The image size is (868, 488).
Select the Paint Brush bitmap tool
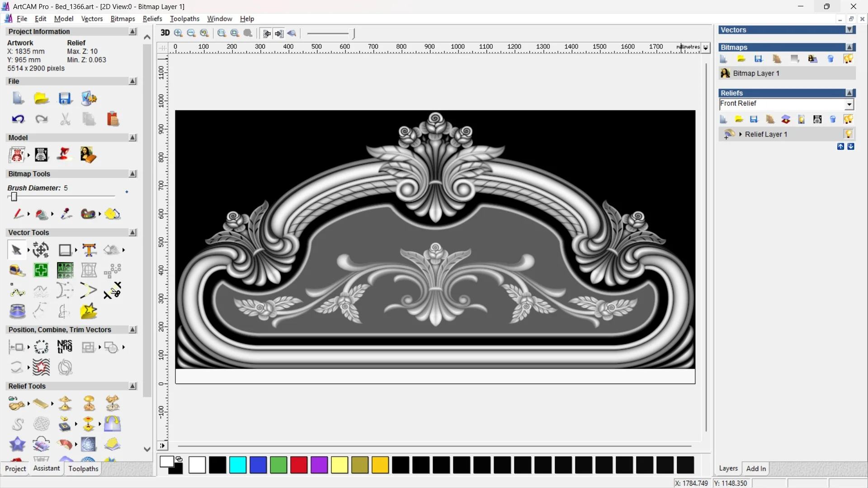coord(18,214)
